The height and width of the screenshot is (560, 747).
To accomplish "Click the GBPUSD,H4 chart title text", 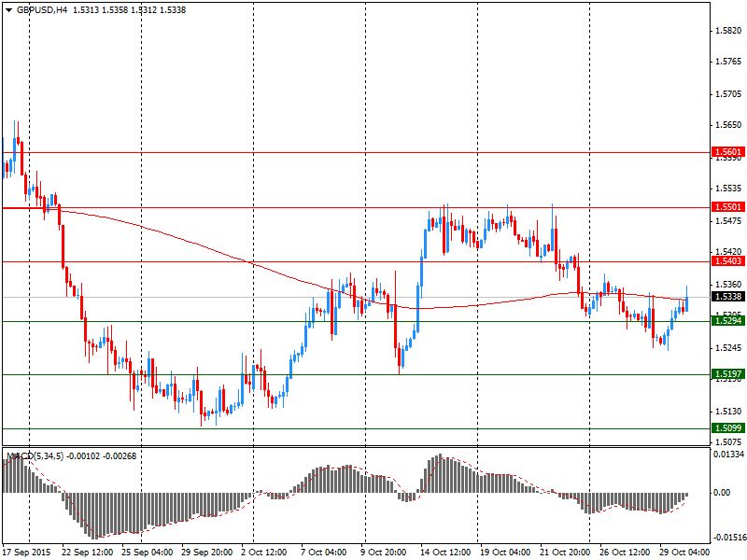I will [42, 10].
